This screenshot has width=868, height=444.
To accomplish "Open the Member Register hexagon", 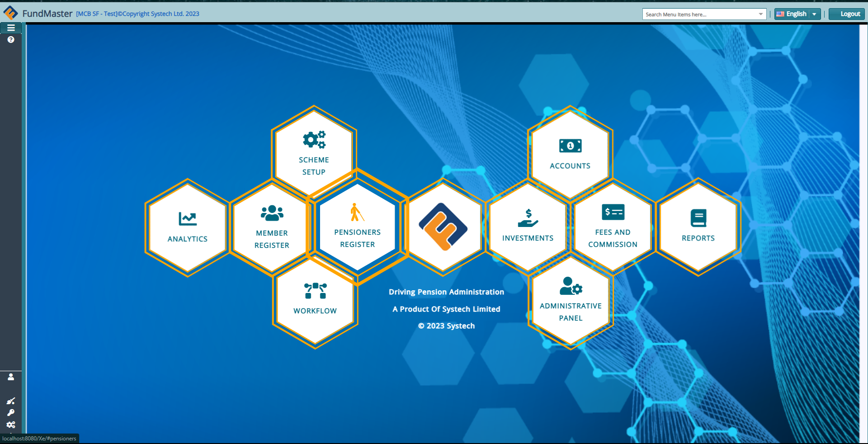I will point(271,227).
